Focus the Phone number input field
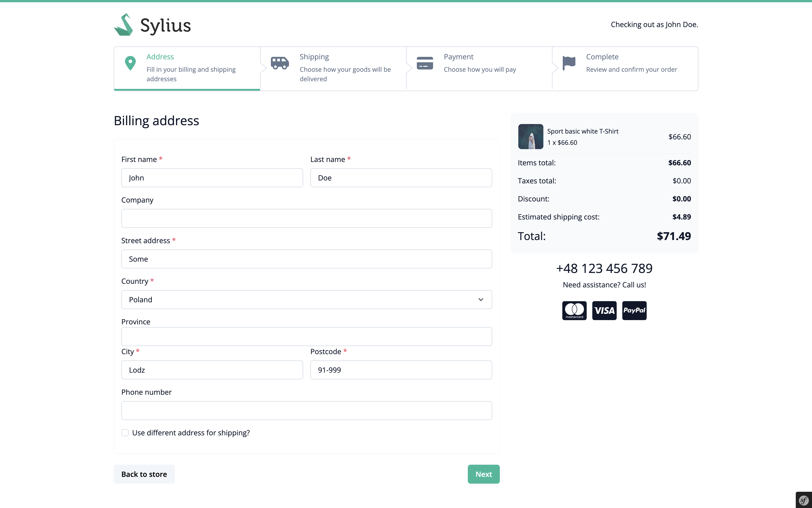Image resolution: width=812 pixels, height=508 pixels. pos(306,411)
